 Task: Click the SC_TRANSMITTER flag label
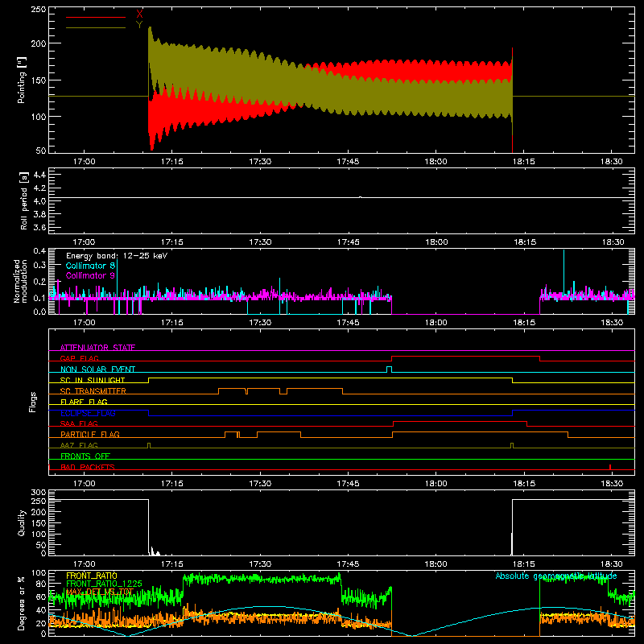click(93, 391)
